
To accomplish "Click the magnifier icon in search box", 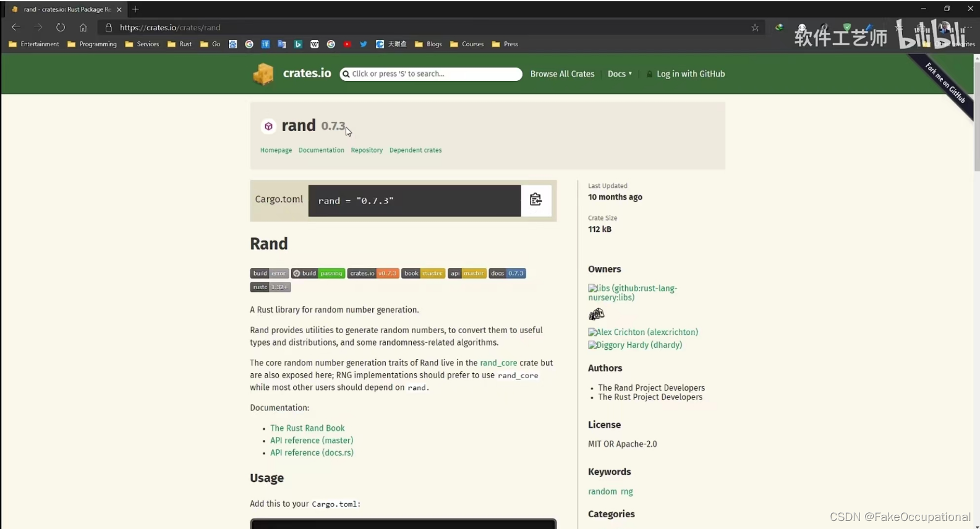I will coord(346,74).
